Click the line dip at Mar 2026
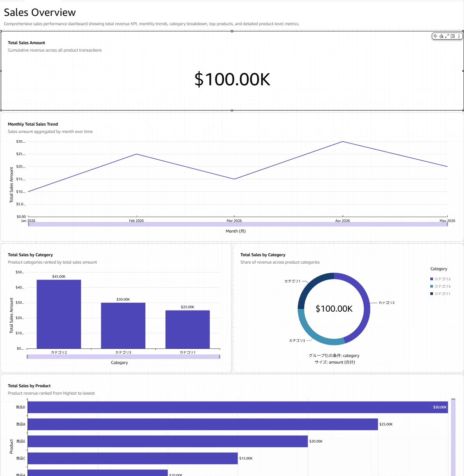The width and height of the screenshot is (464, 476). pyautogui.click(x=234, y=179)
